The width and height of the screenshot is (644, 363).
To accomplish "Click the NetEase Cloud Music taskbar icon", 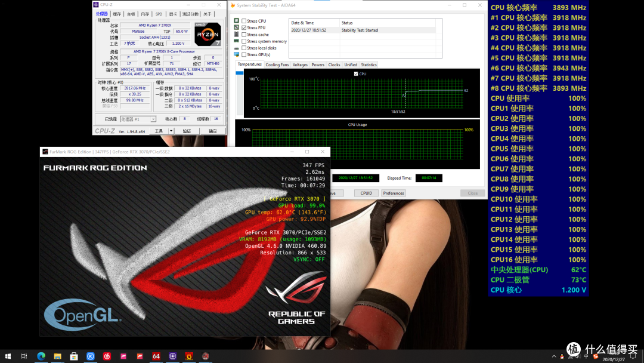I will coord(107,356).
